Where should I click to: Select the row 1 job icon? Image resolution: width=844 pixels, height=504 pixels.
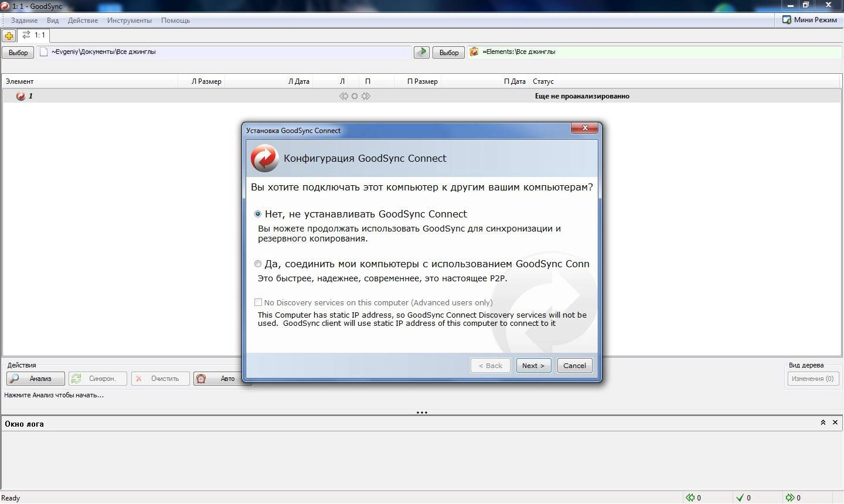[21, 96]
